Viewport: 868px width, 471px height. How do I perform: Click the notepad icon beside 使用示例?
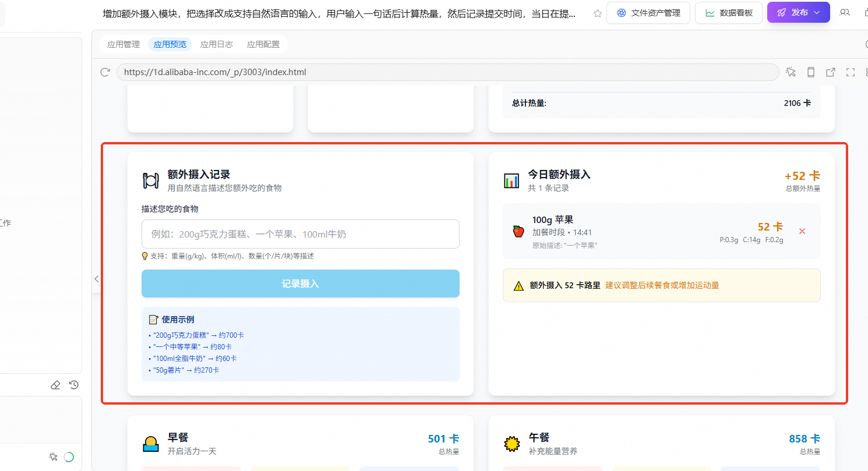154,320
